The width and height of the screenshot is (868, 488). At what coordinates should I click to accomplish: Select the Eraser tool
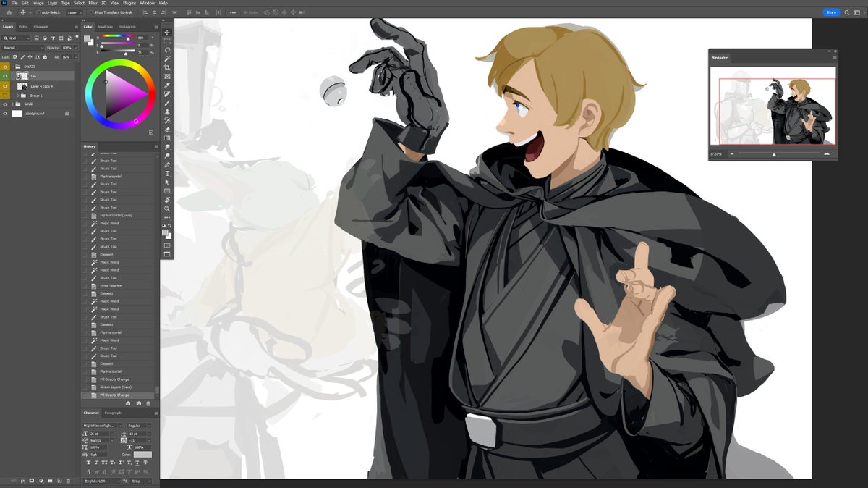click(x=168, y=129)
